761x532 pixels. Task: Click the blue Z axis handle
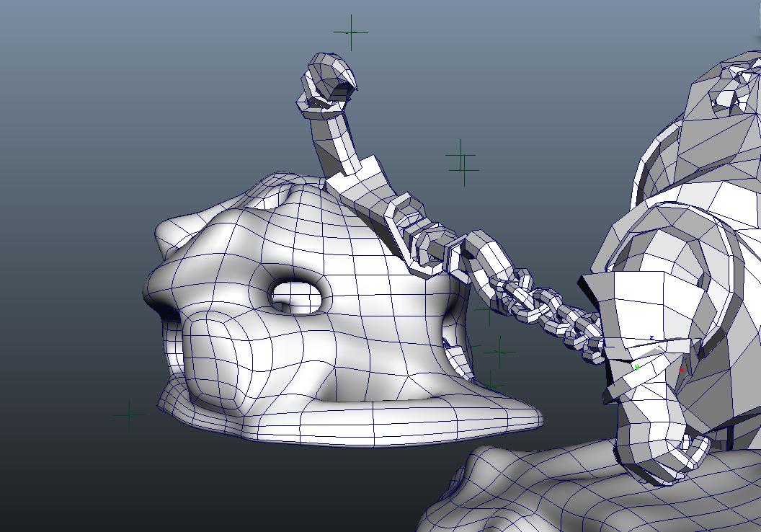pos(651,337)
